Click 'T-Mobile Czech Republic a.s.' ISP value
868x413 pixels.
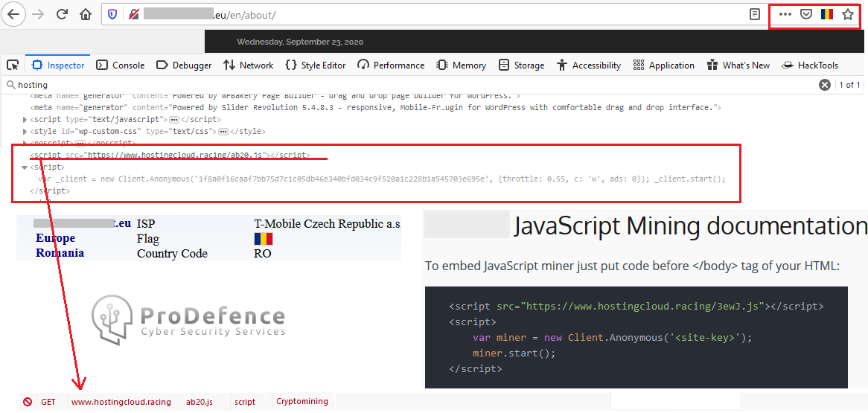pyautogui.click(x=328, y=224)
